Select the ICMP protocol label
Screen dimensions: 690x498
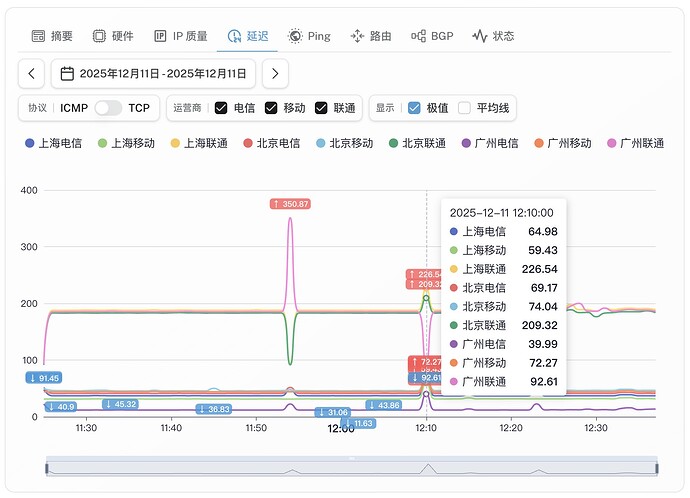(74, 108)
